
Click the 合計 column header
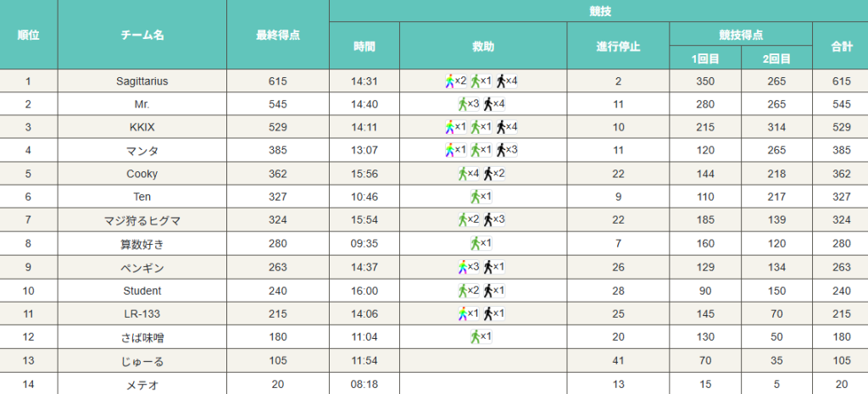839,46
